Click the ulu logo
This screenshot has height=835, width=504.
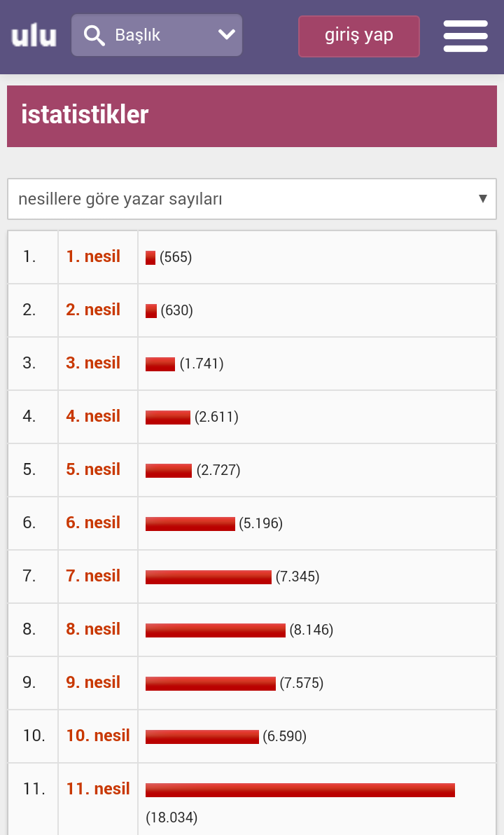pos(34,36)
